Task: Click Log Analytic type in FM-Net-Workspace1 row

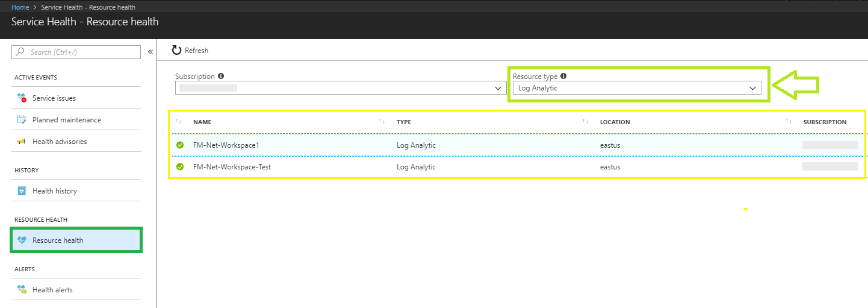Action: coord(416,145)
